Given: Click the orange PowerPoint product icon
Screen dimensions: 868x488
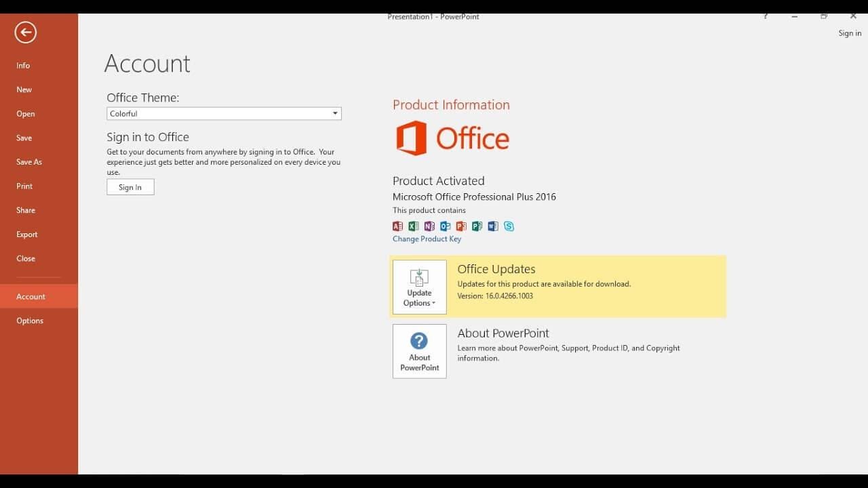Looking at the screenshot, I should pos(461,226).
